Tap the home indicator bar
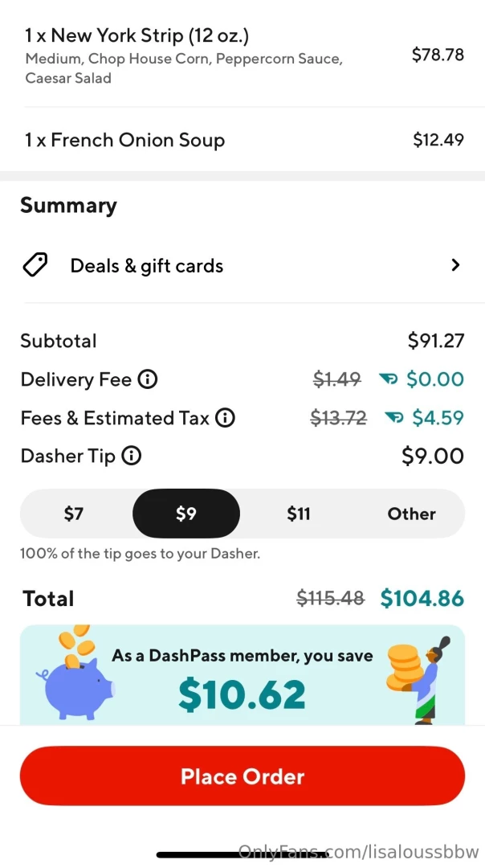The image size is (485, 868). point(243,854)
